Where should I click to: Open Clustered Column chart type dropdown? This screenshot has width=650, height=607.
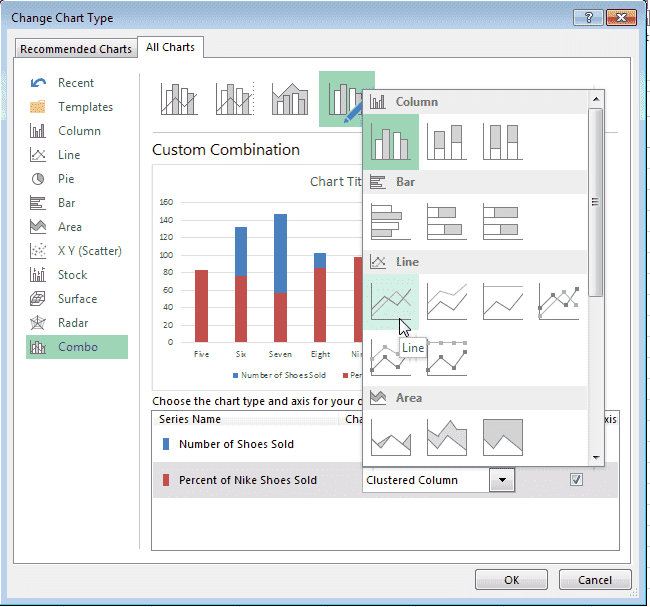pos(502,480)
